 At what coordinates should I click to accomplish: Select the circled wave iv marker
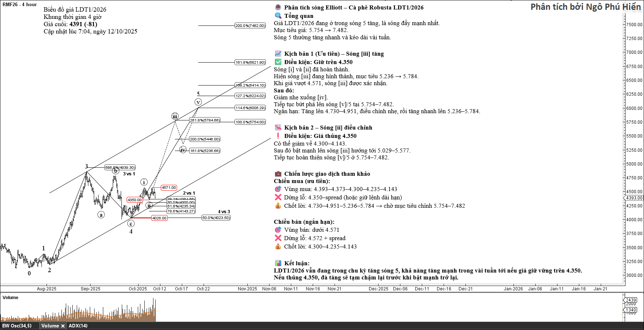coord(183,150)
